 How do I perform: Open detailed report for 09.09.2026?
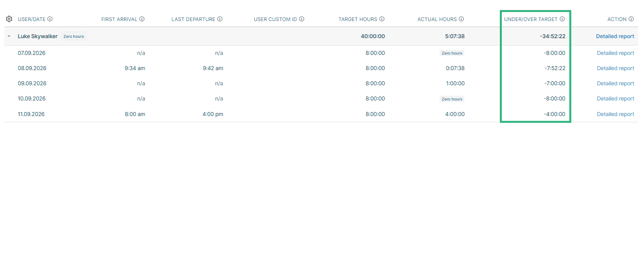coord(616,83)
